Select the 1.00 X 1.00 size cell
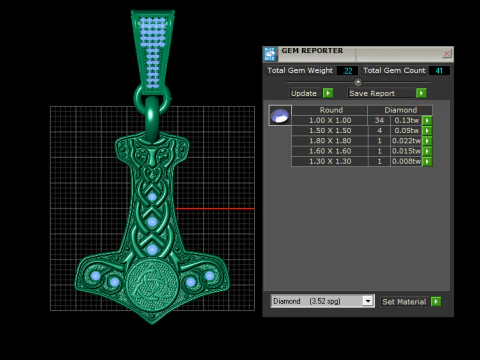 (x=330, y=120)
